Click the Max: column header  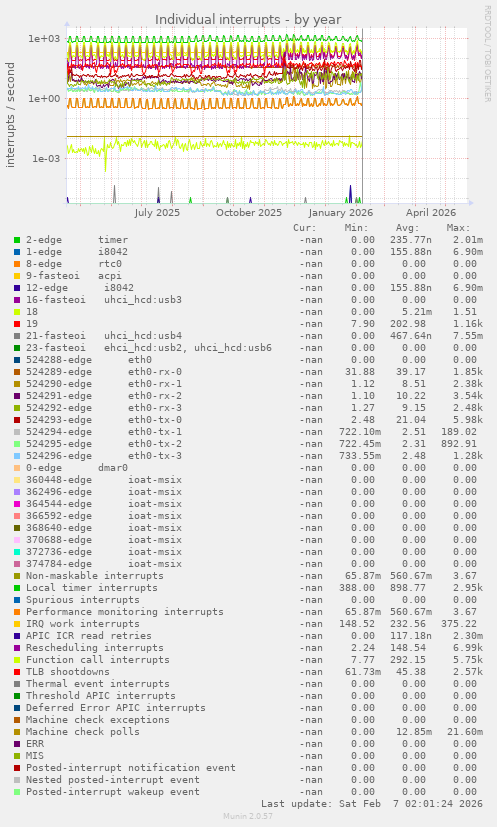(x=458, y=228)
